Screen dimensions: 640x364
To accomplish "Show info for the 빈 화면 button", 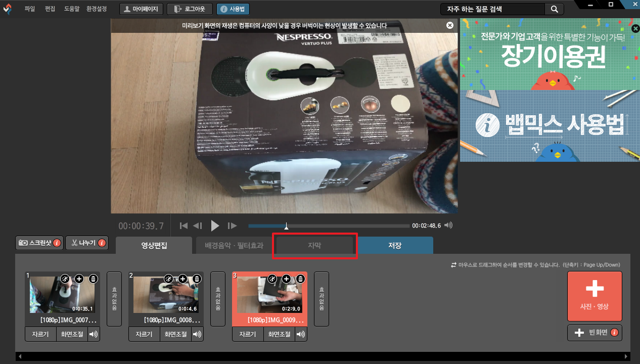I will (x=615, y=333).
